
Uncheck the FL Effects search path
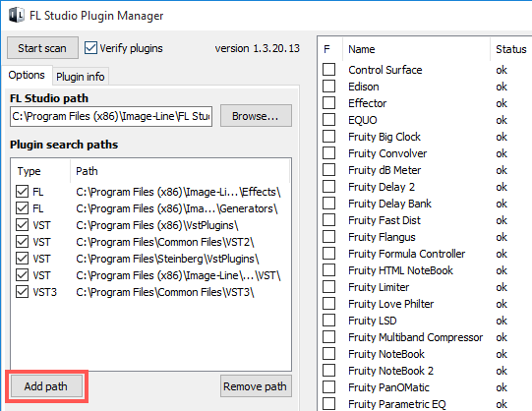[x=22, y=192]
